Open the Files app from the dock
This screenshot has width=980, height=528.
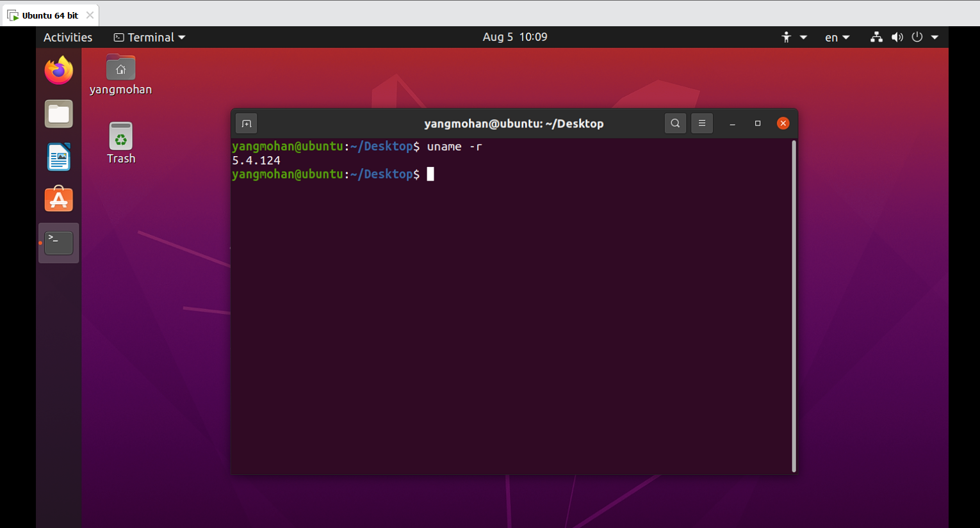(58, 113)
